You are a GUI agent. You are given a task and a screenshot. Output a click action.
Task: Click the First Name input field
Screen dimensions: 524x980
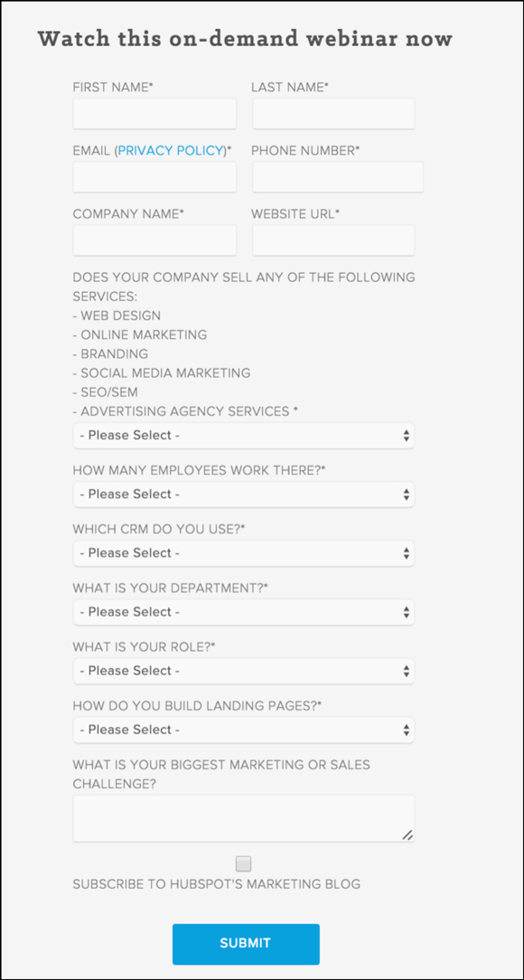[x=154, y=114]
